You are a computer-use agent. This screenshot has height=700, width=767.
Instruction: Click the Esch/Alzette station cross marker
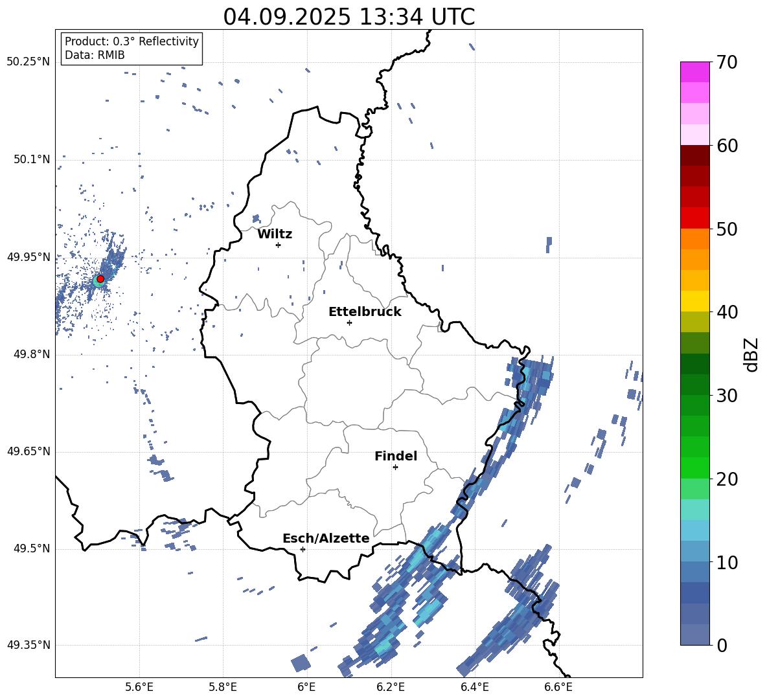tap(303, 549)
